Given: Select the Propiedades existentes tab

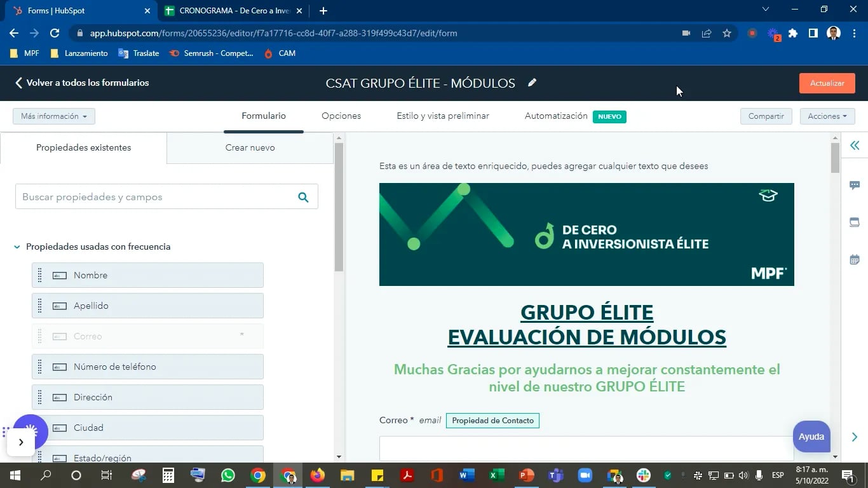Looking at the screenshot, I should click(x=83, y=147).
